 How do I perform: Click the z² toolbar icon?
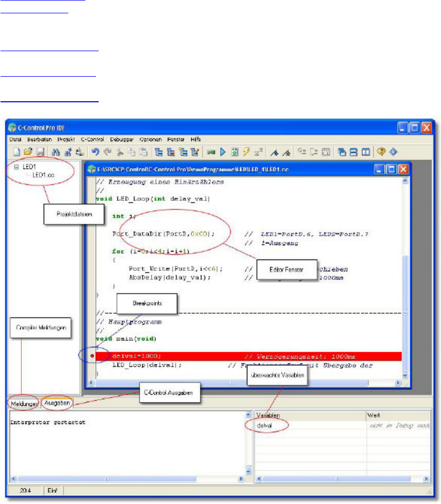coord(258,152)
